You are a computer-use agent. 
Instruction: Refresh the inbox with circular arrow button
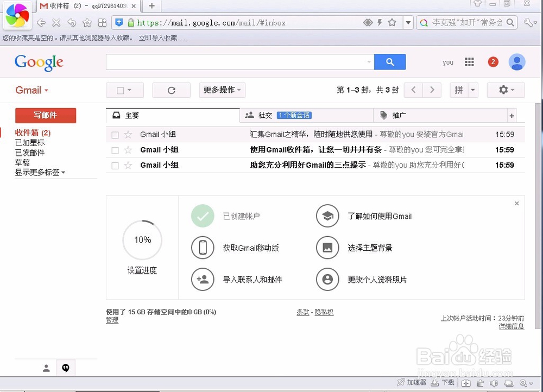coord(172,90)
